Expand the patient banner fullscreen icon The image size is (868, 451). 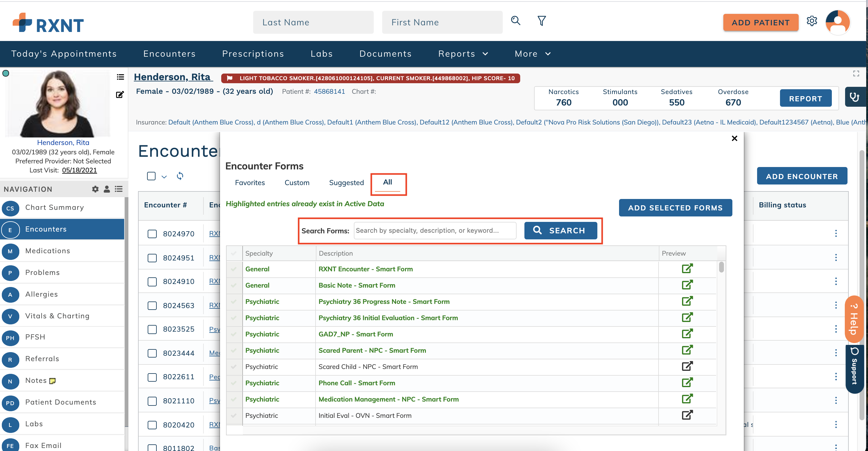(856, 74)
